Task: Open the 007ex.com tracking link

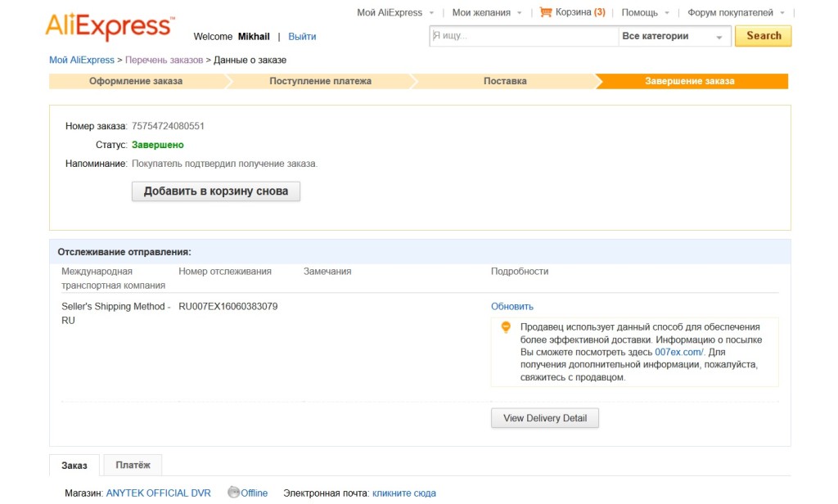Action: tap(679, 352)
